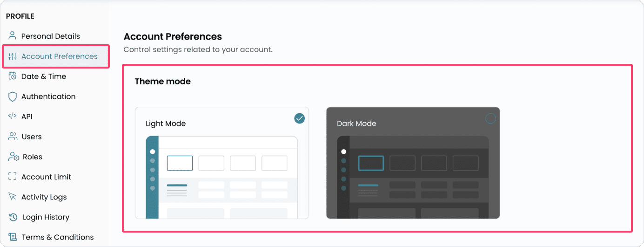Click the Terms & Conditions scroll icon
The image size is (644, 247).
(x=13, y=237)
